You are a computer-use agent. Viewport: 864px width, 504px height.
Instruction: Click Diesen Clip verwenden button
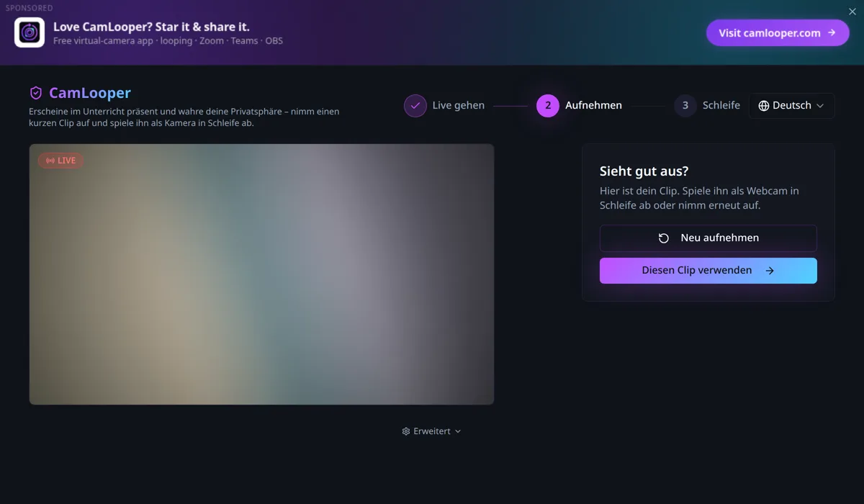click(x=708, y=271)
